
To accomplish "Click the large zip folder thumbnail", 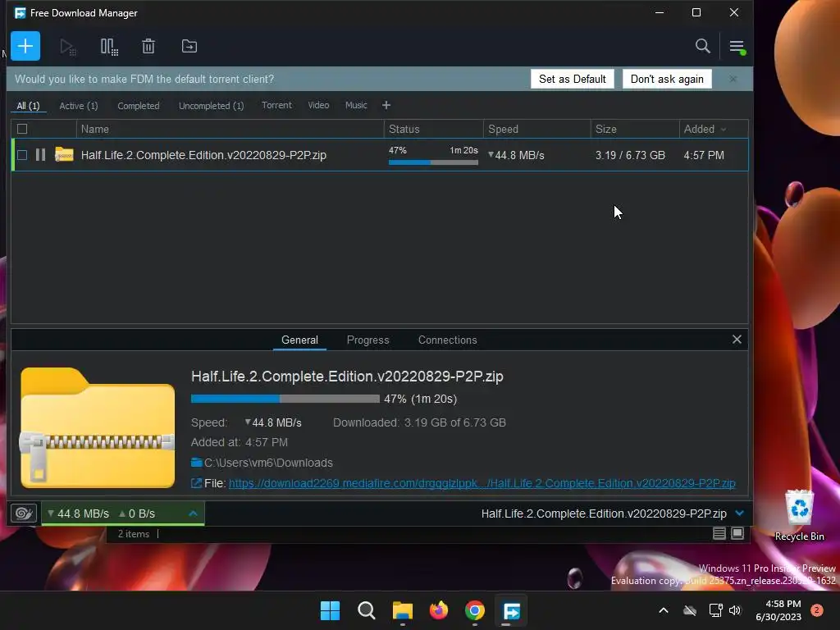I will coord(98,427).
